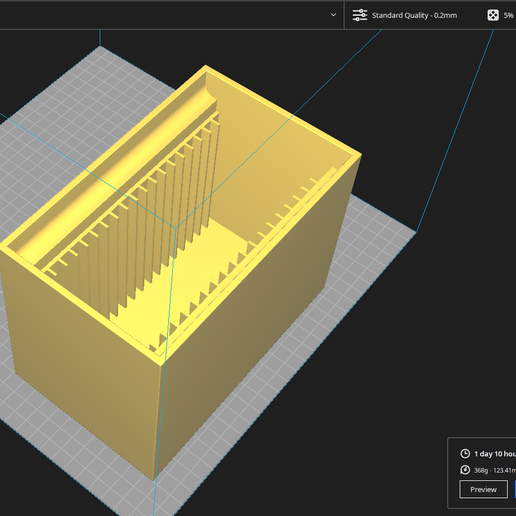The image size is (516, 516).
Task: Click the inner floor of the yellow box
Action: click(187, 273)
